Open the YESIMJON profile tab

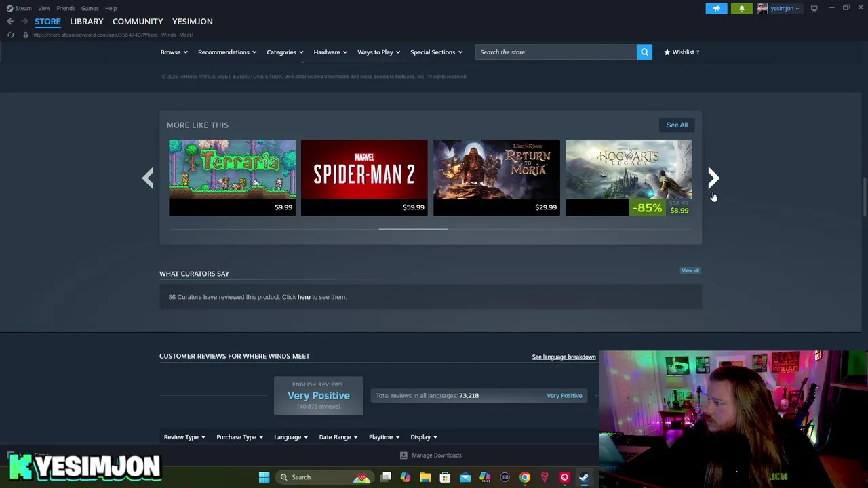[x=193, y=22]
